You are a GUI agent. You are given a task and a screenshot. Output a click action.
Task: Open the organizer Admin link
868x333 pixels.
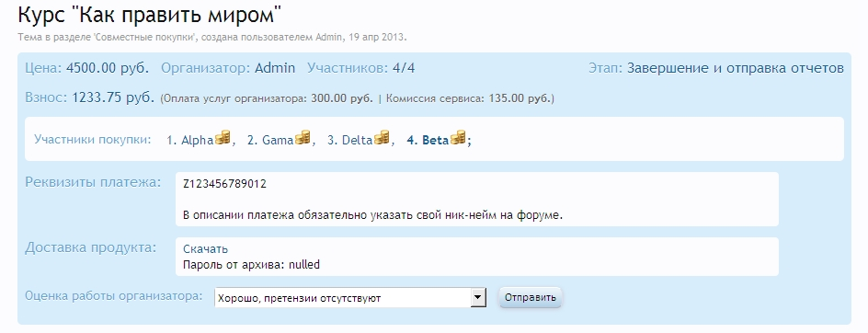point(275,68)
